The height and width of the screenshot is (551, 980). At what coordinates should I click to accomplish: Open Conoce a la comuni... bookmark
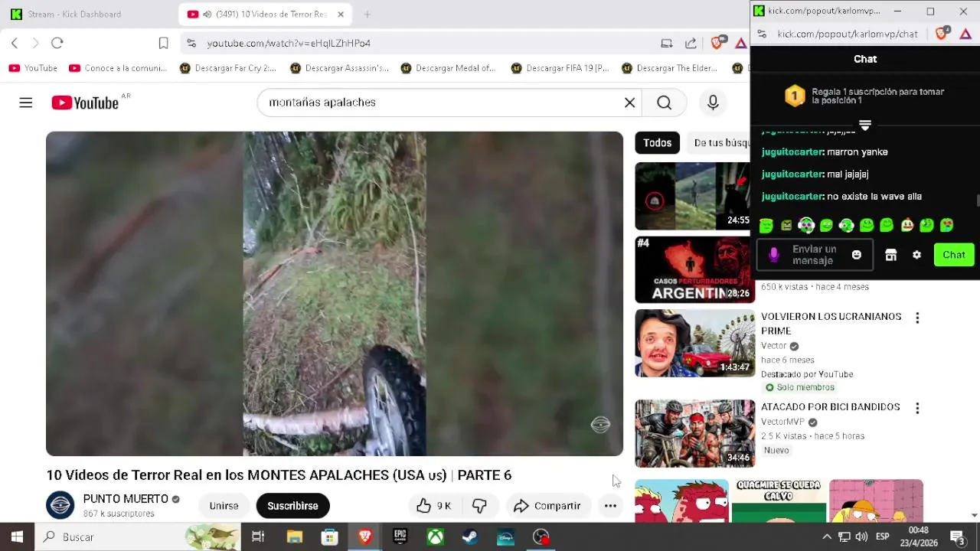(x=118, y=68)
